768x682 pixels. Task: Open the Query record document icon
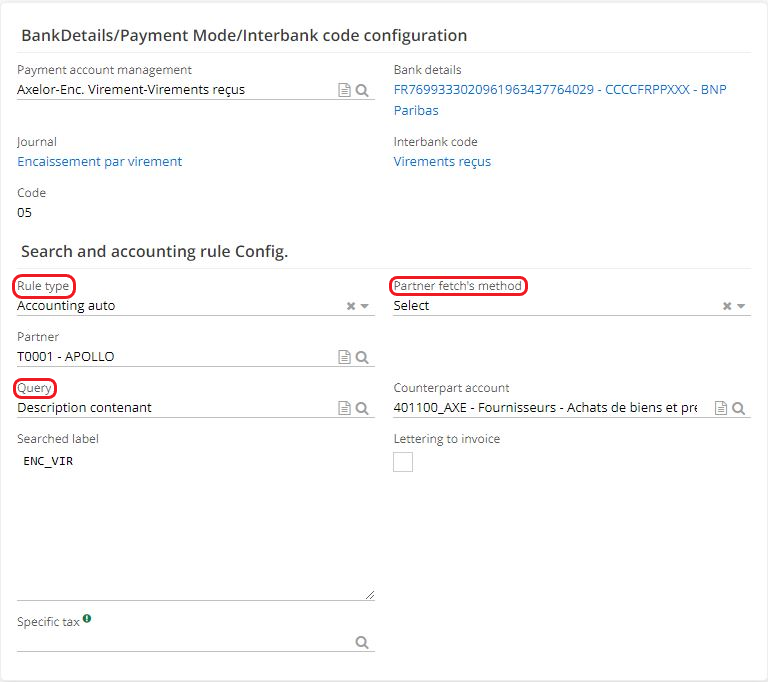(345, 408)
